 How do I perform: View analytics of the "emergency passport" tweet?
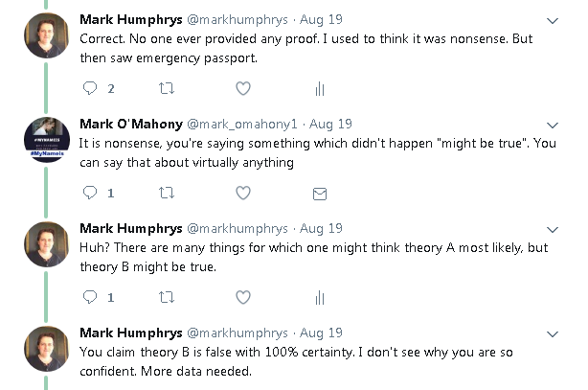320,88
